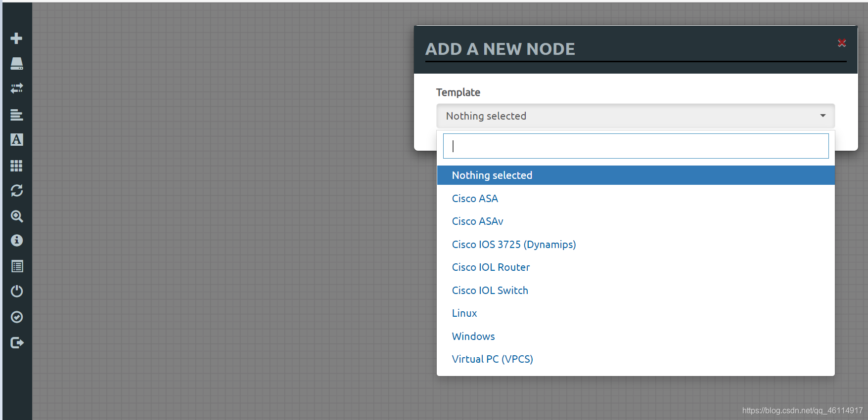This screenshot has height=420, width=868.
Task: Open the Nodes list icon in sidebar
Action: click(x=16, y=63)
